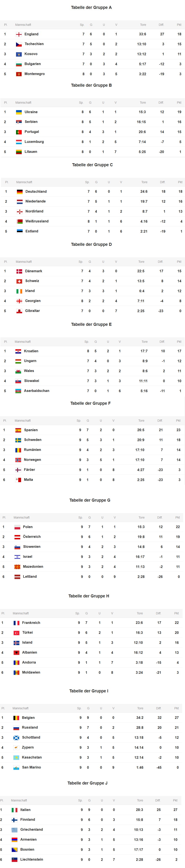The width and height of the screenshot is (185, 868).
Task: Click the Pkt column header in Gruppe A
Action: tap(179, 25)
